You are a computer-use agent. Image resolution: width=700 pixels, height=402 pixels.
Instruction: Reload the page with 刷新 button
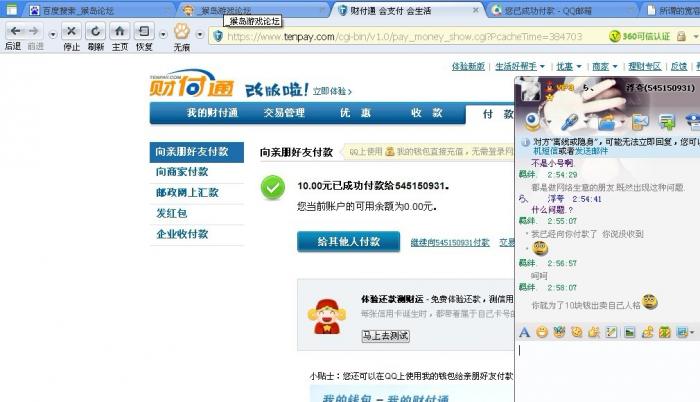point(96,31)
